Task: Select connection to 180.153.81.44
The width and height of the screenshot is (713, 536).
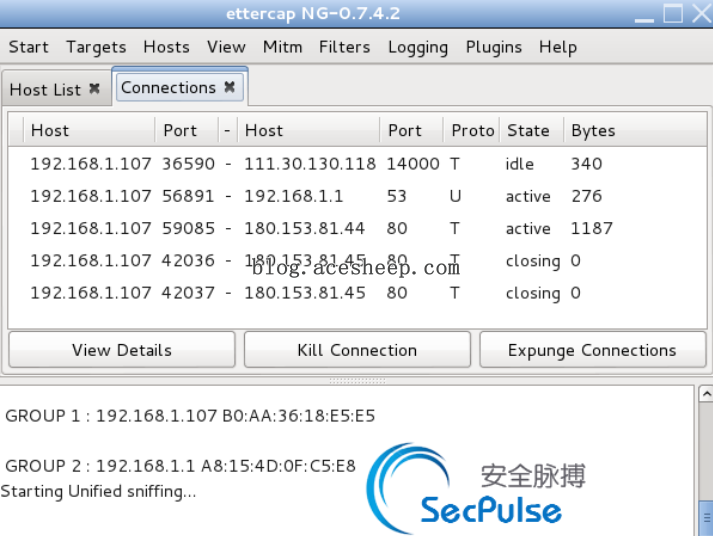Action: tap(357, 228)
